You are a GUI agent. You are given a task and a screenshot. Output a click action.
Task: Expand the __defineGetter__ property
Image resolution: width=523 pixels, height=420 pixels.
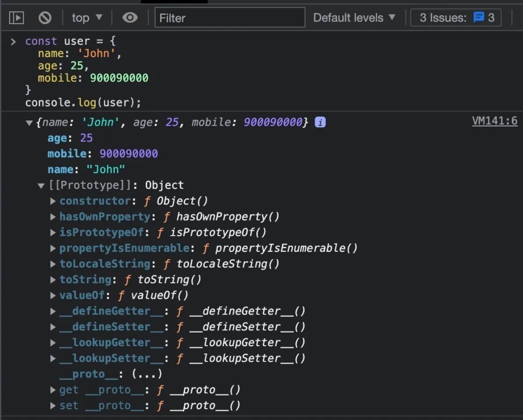[53, 311]
